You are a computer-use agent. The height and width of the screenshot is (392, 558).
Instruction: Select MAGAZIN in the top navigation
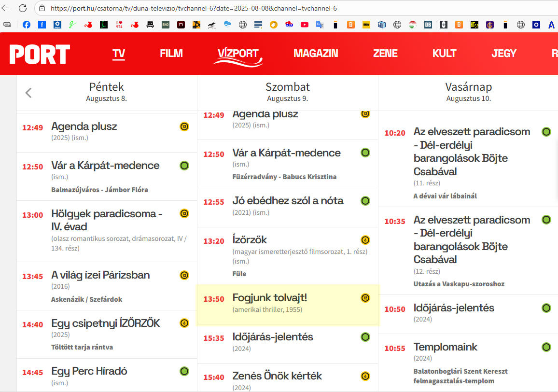[x=316, y=54]
